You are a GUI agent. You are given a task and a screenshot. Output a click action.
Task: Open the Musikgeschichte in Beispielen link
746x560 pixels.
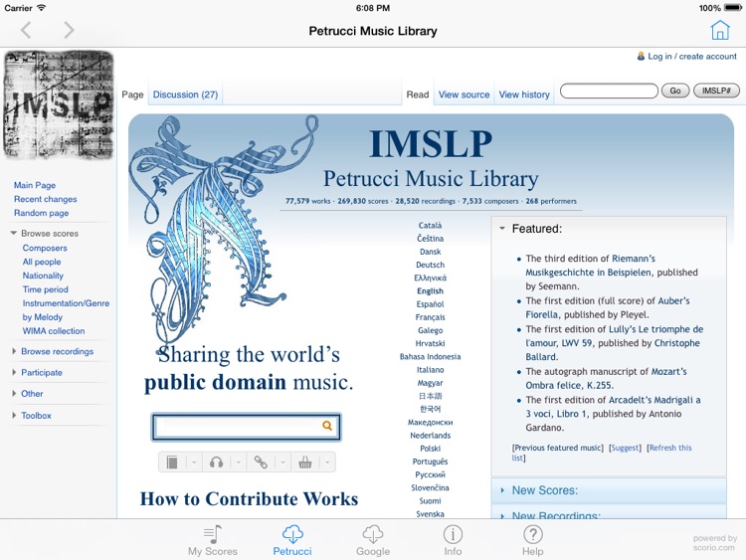coord(589,273)
